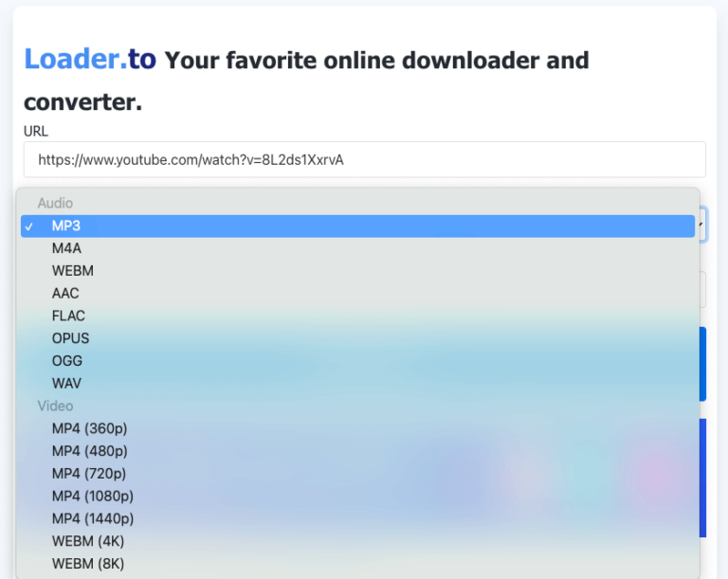
Task: Choose WAV audio format
Action: [x=67, y=384]
